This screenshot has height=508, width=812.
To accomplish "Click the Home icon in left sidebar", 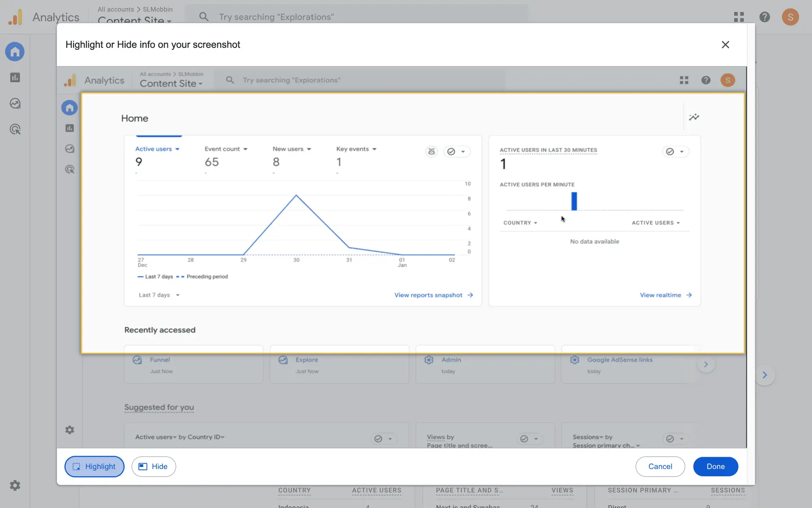I will [15, 52].
